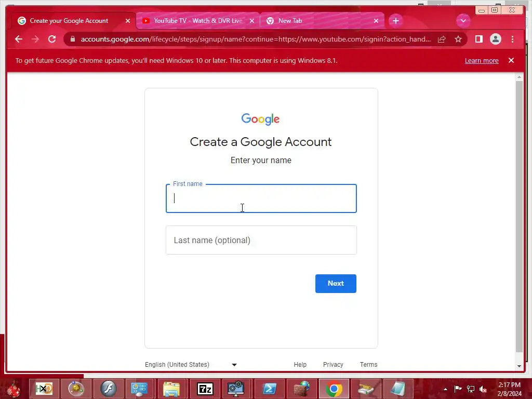The width and height of the screenshot is (532, 399).
Task: Open a new tab with plus button
Action: pos(395,21)
